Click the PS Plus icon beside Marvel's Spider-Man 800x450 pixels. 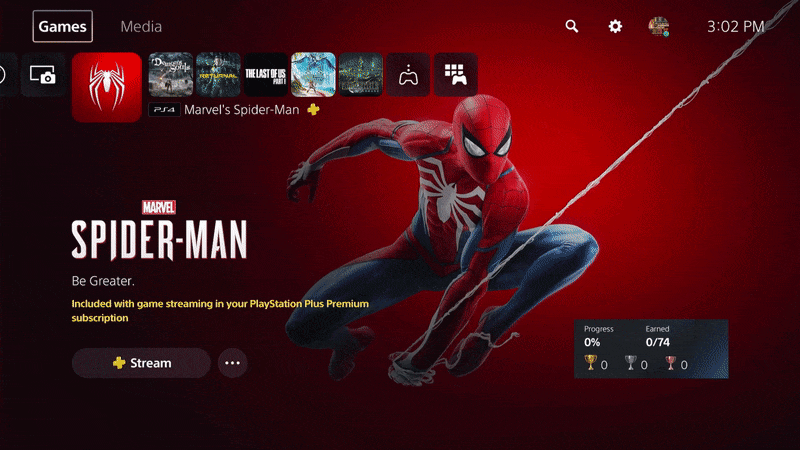click(x=313, y=109)
